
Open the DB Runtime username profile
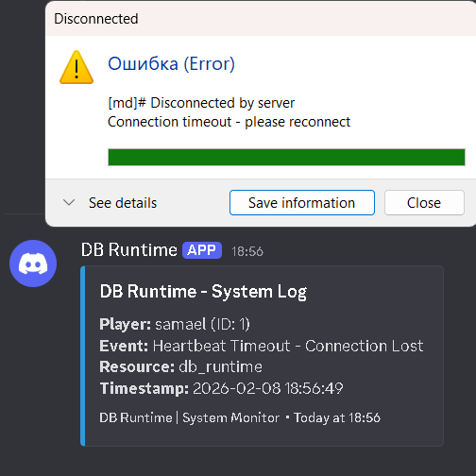[129, 250]
